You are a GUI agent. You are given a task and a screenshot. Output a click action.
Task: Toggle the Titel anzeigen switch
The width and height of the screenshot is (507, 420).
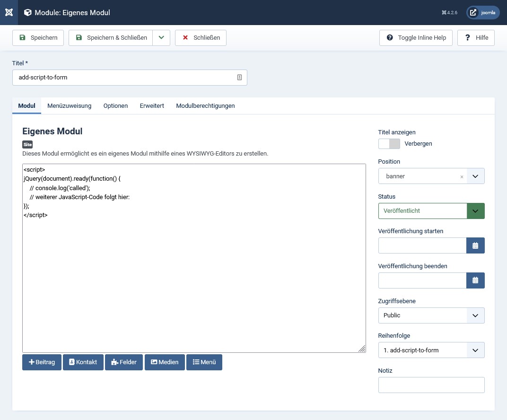coord(389,144)
